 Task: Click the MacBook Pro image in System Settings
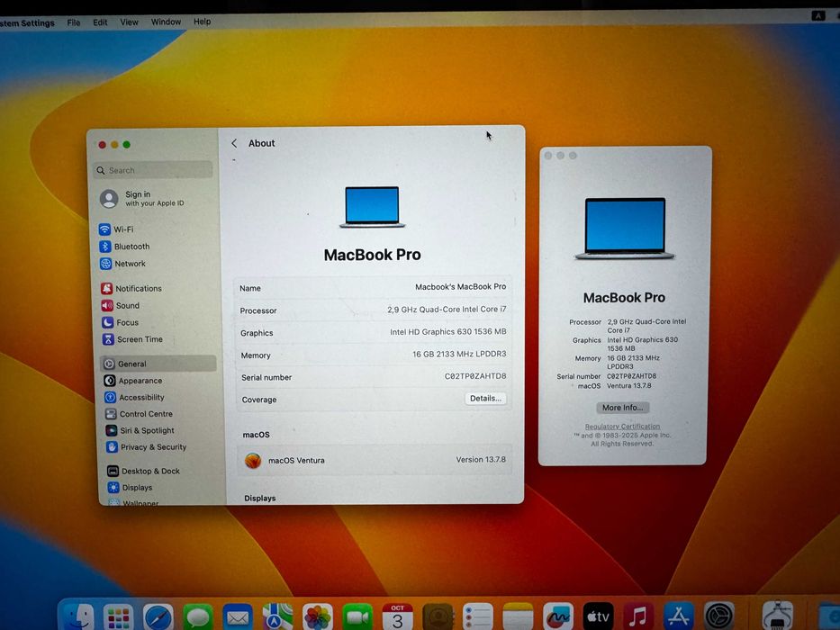[x=373, y=207]
